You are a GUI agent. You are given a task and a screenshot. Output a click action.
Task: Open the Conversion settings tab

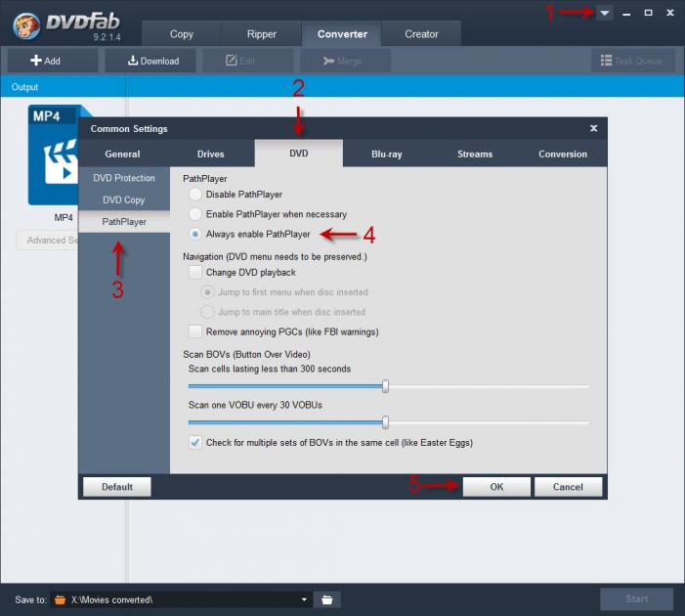pyautogui.click(x=563, y=154)
